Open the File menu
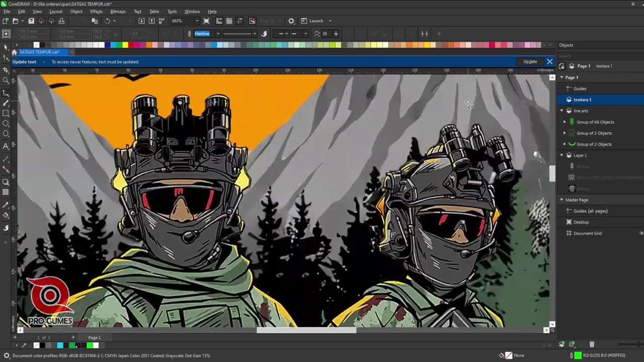Image resolution: width=644 pixels, height=362 pixels. click(7, 12)
